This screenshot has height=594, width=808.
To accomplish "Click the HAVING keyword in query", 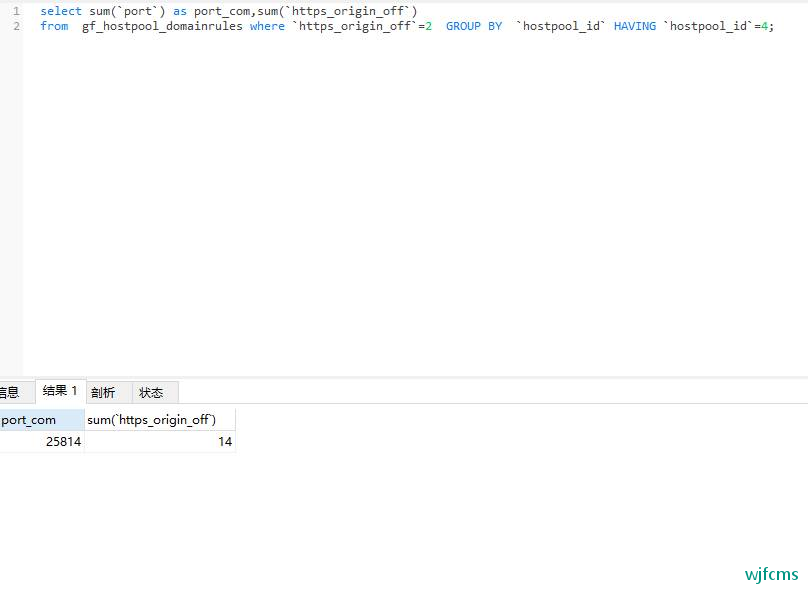I will pyautogui.click(x=634, y=26).
